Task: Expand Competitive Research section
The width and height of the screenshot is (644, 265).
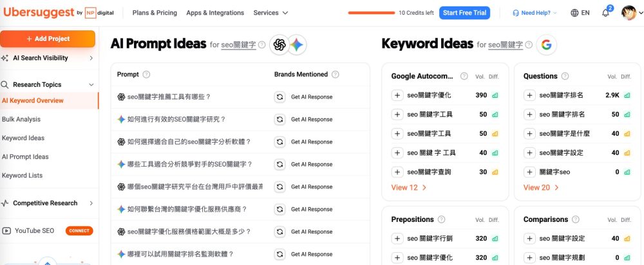Action: point(91,203)
